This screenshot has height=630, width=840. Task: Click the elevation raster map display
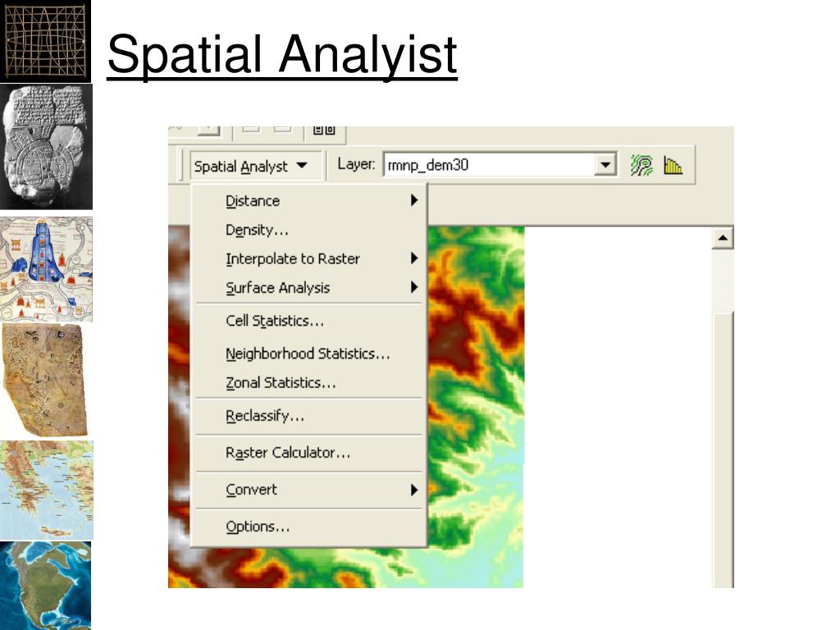(x=475, y=407)
